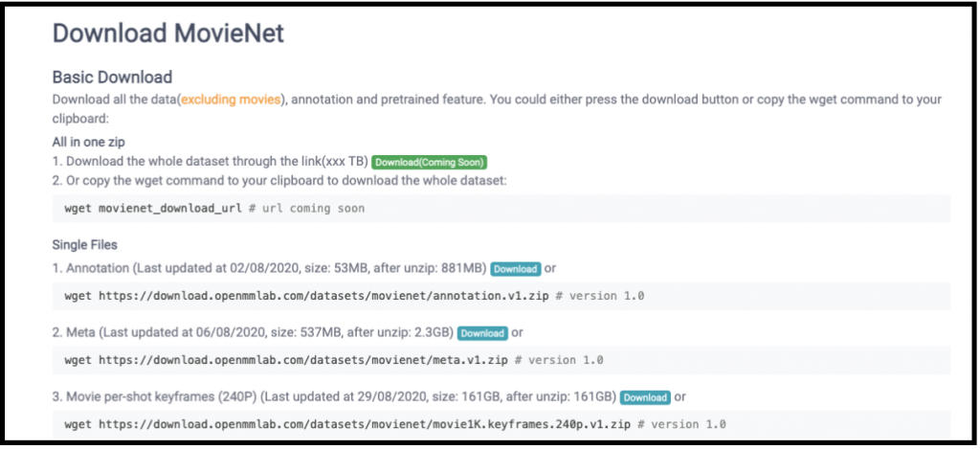Click the Annotation list item text
Screen dimensions: 980x450
point(269,269)
